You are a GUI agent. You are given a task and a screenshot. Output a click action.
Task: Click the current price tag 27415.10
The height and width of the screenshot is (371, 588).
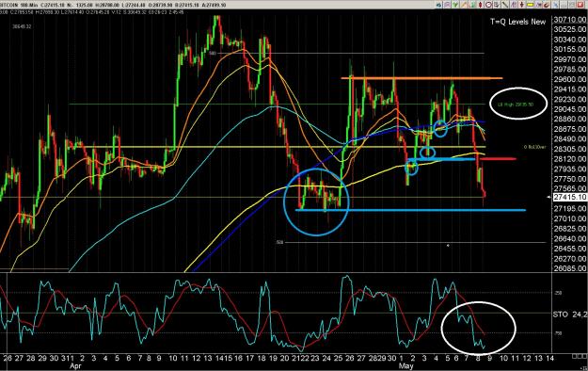tap(570, 197)
